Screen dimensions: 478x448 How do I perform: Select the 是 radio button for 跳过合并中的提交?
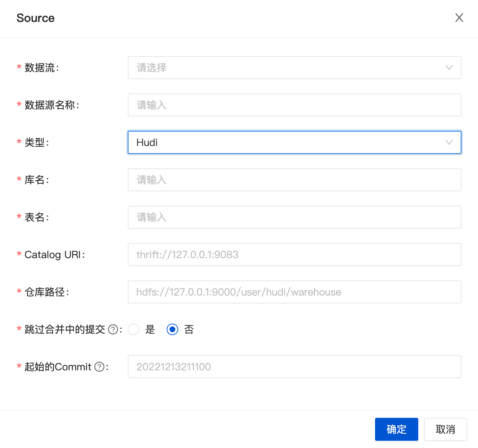tap(134, 329)
